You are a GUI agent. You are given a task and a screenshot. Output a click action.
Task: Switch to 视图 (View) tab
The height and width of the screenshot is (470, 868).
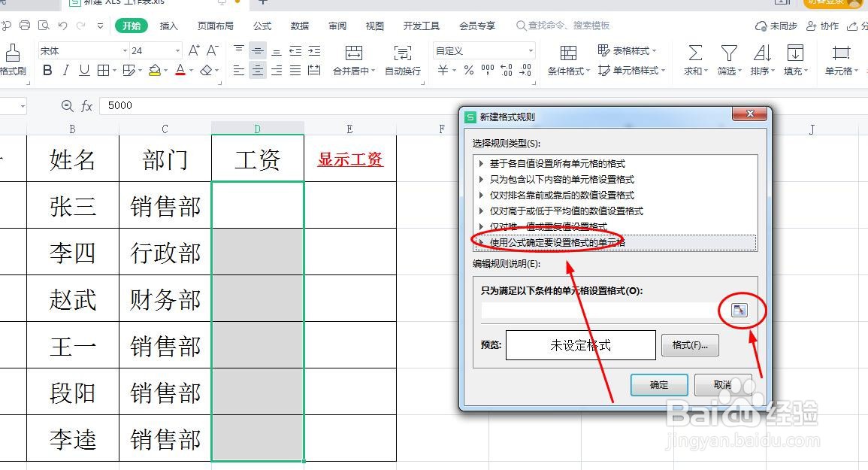375,26
